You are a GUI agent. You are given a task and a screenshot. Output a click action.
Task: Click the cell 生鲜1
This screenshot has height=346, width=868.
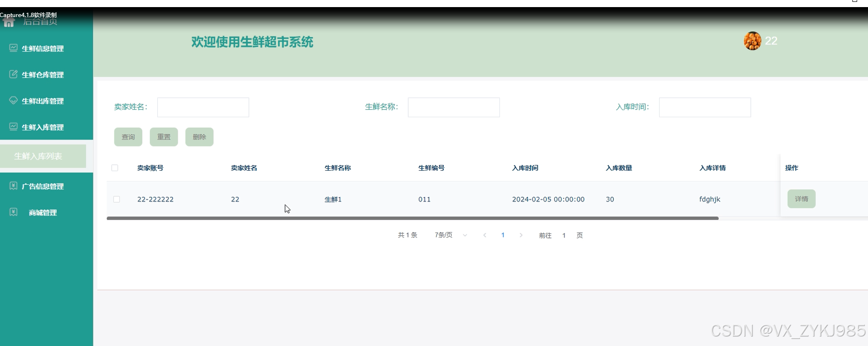point(333,199)
